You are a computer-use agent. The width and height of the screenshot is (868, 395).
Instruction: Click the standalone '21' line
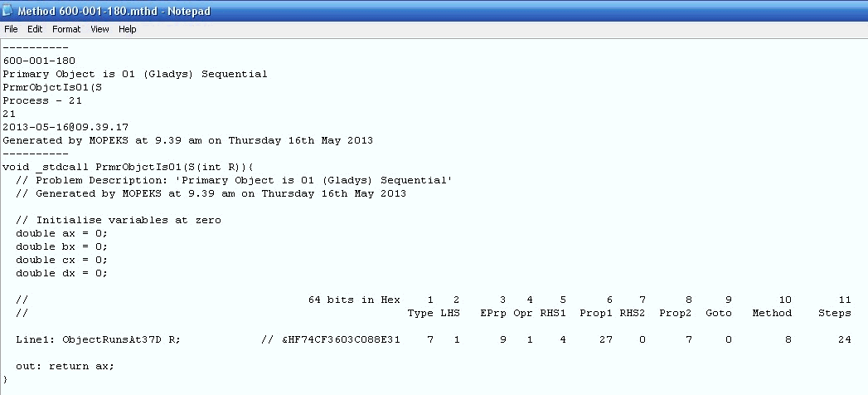click(9, 114)
